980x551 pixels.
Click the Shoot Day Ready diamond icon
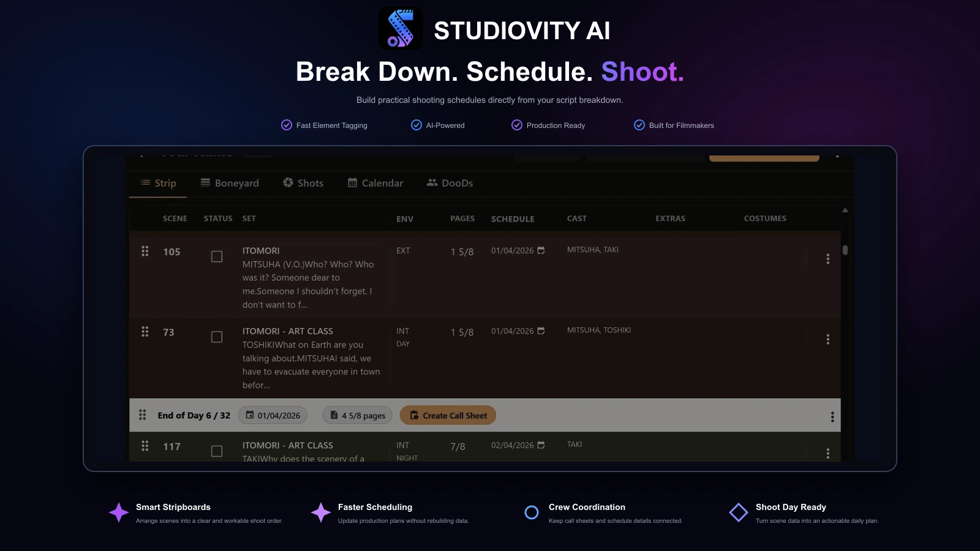739,512
